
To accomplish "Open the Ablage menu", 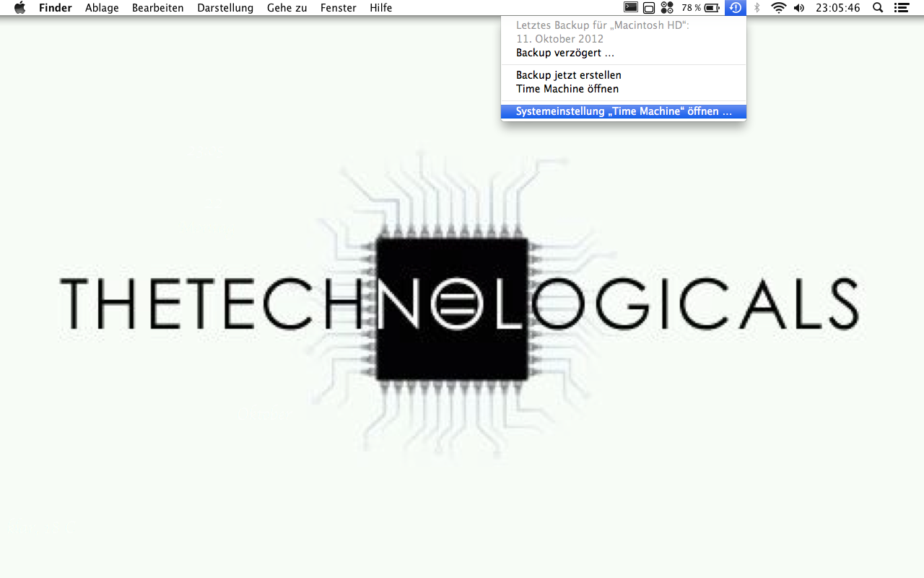I will [x=102, y=8].
